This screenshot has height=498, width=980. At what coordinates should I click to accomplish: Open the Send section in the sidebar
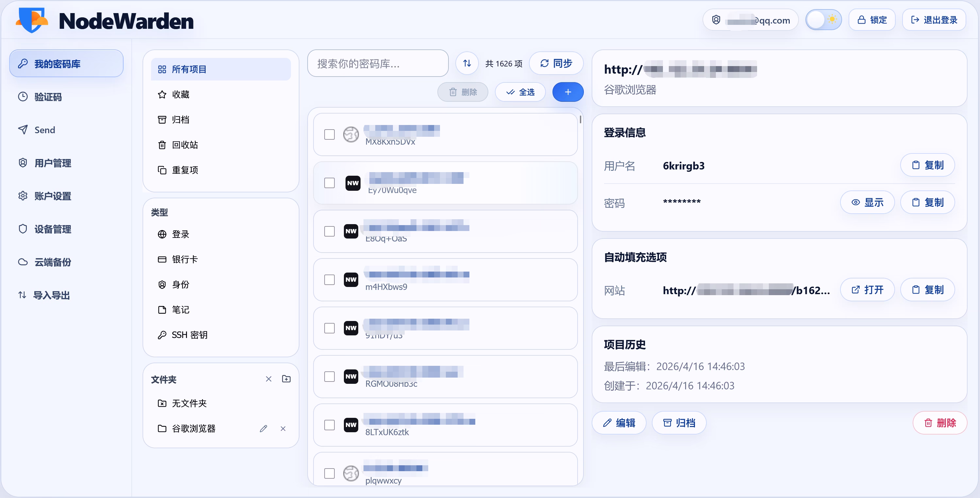point(44,130)
